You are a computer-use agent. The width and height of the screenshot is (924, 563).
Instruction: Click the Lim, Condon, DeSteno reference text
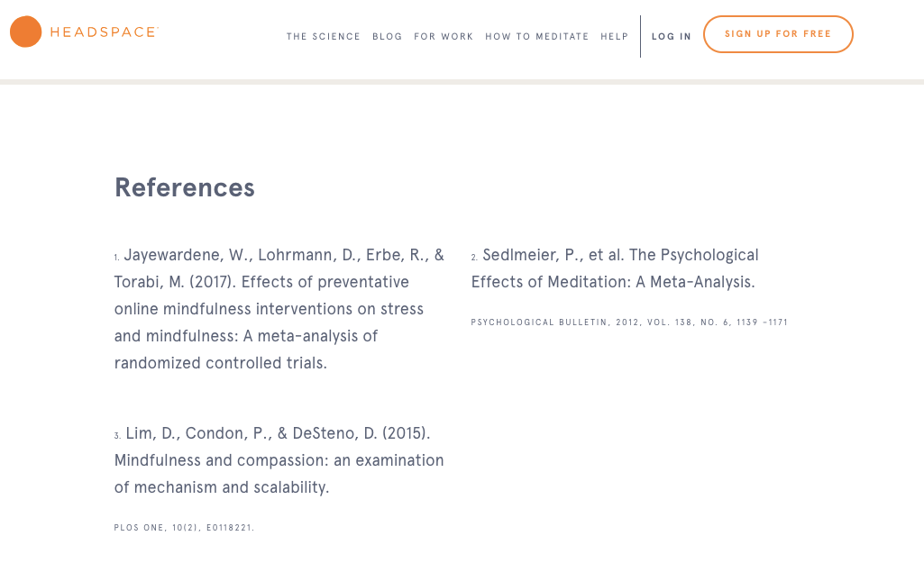pos(279,460)
